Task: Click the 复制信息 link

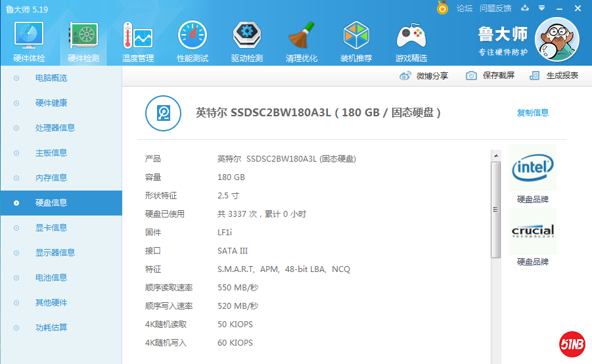Action: 532,113
